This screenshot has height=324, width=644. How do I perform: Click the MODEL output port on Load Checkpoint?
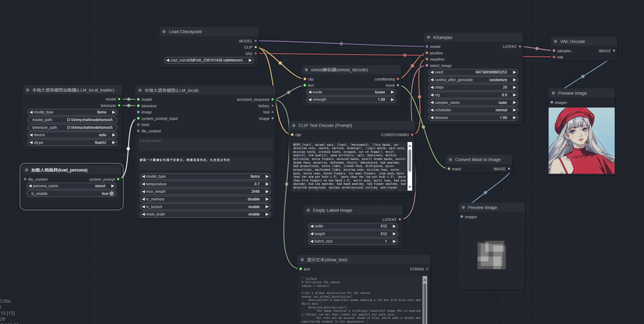[x=256, y=41]
